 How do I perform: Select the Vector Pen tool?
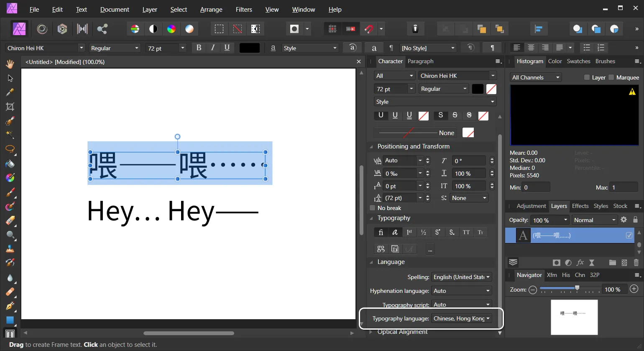click(x=10, y=306)
